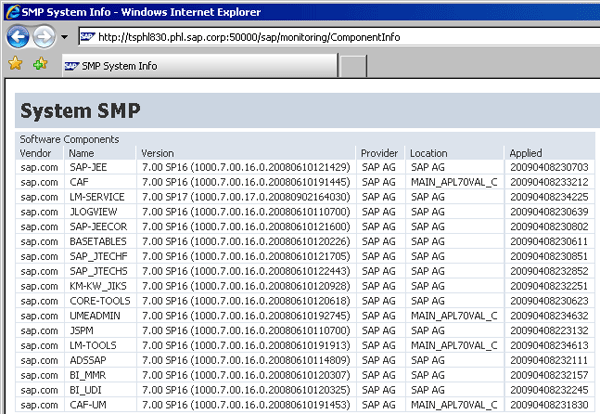
Task: Click the Applied column header
Action: [x=526, y=153]
